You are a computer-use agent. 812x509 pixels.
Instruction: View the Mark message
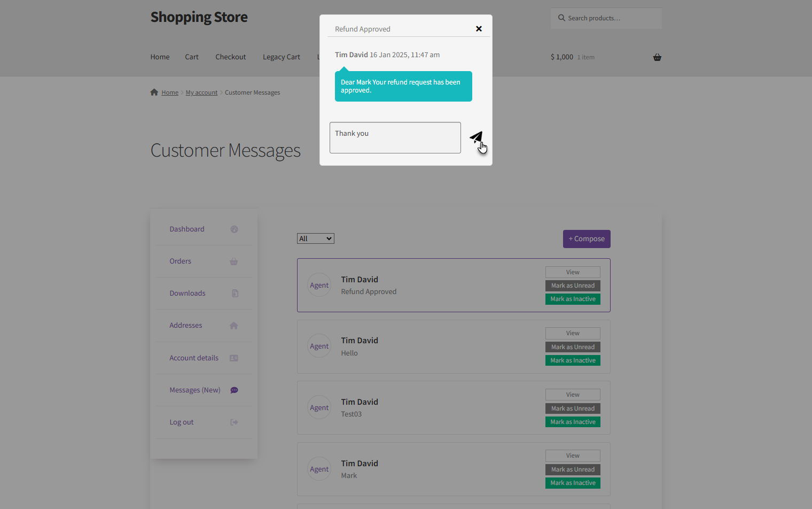point(573,456)
